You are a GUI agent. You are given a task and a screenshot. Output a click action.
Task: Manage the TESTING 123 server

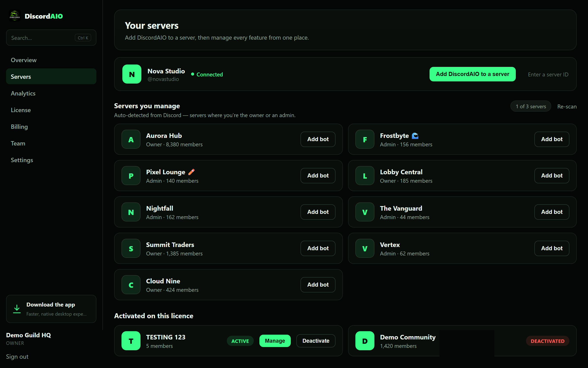click(x=275, y=341)
